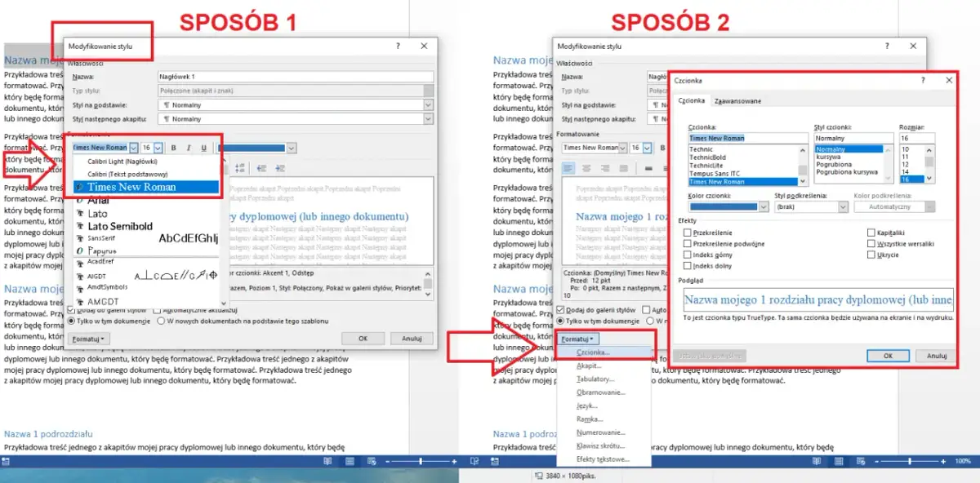Click the increase indent icon in the left dialog
Viewport: 980px width, 483px height.
[282, 168]
